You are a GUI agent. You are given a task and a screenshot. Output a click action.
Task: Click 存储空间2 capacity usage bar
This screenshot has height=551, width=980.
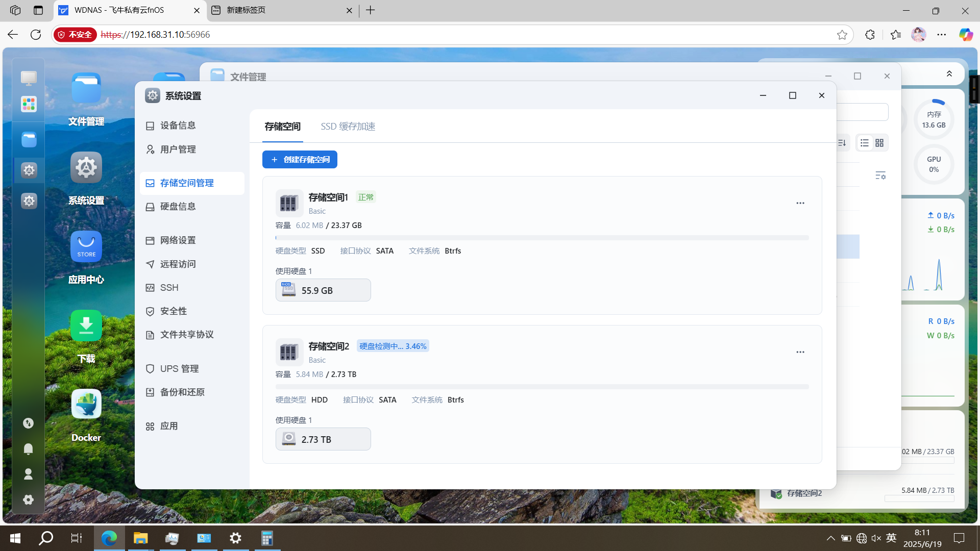542,387
